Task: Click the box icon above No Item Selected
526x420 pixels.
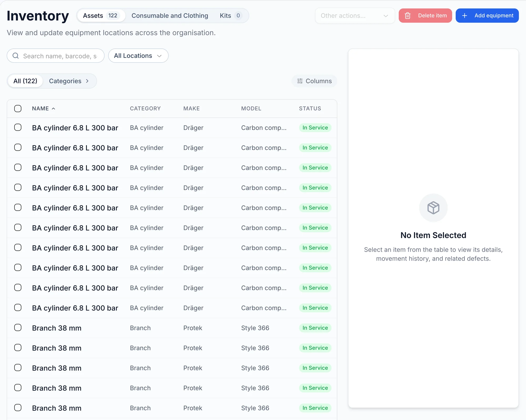Action: click(x=433, y=208)
